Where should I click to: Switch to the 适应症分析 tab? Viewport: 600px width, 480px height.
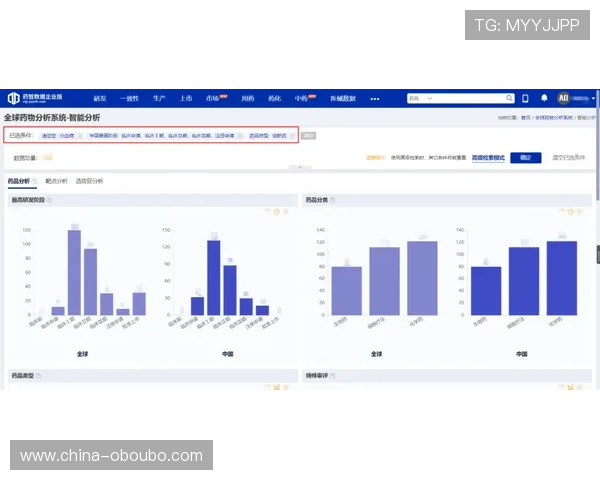tap(89, 181)
